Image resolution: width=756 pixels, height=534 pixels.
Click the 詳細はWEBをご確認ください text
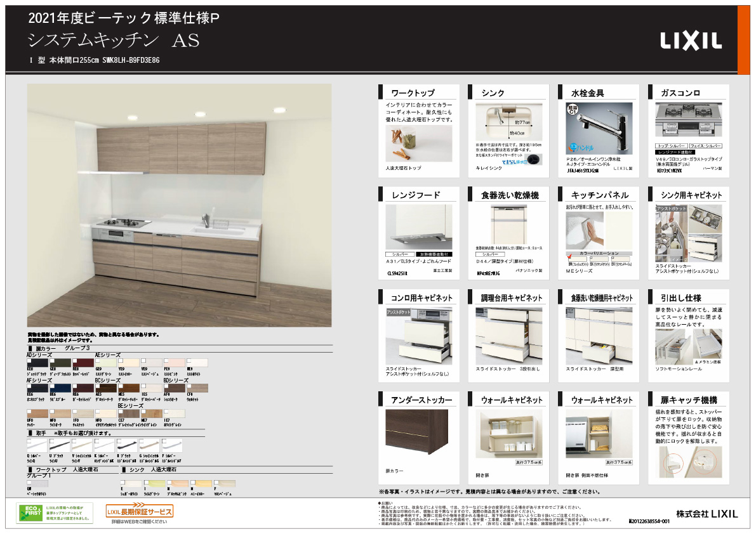click(x=140, y=521)
